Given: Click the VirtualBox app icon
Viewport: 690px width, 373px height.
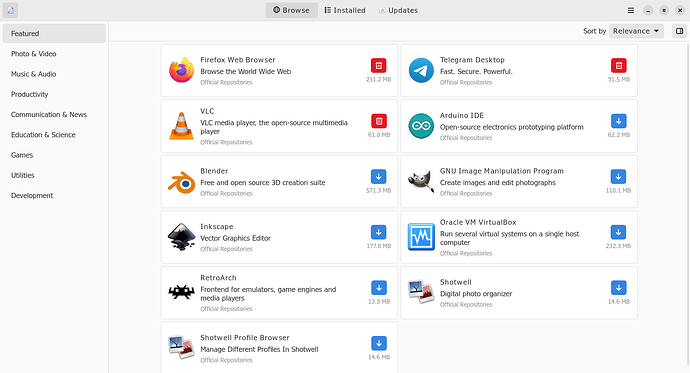Looking at the screenshot, I should pos(421,237).
